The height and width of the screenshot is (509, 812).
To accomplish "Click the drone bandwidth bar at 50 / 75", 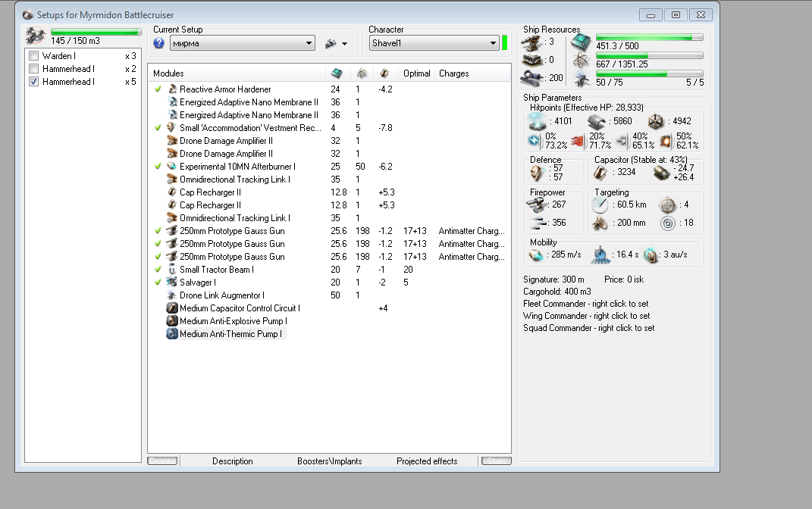I will pyautogui.click(x=650, y=74).
